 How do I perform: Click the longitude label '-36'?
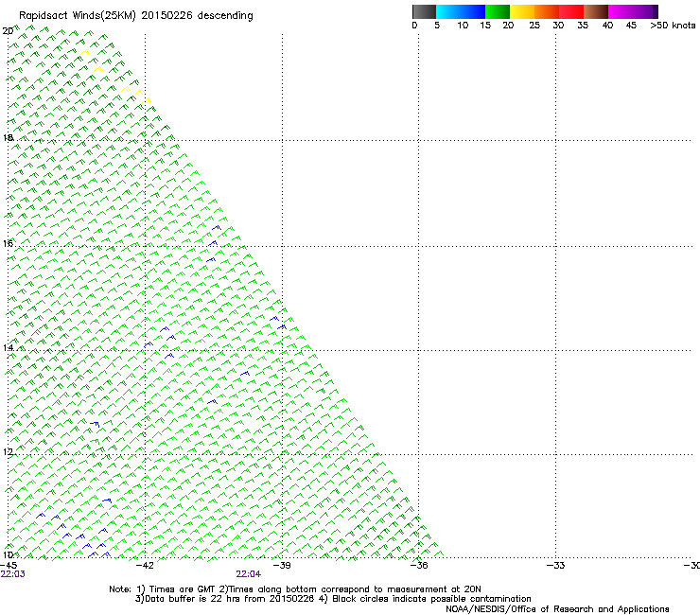[419, 566]
